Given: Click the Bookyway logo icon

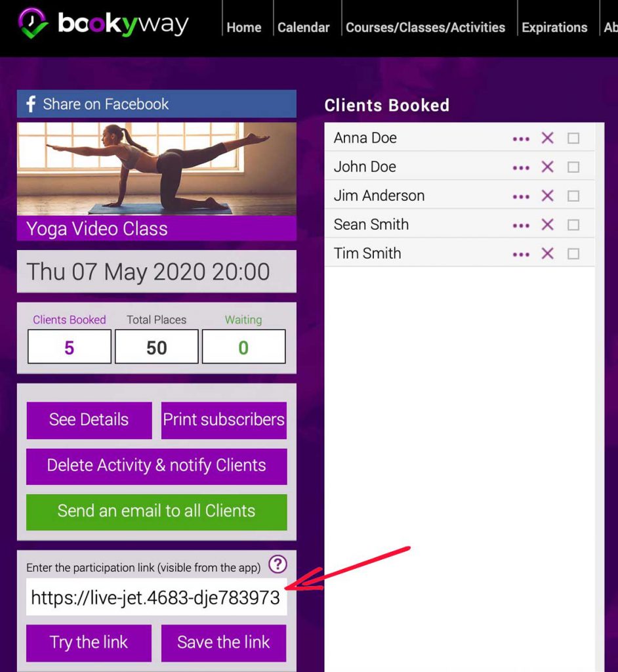Looking at the screenshot, I should point(33,24).
